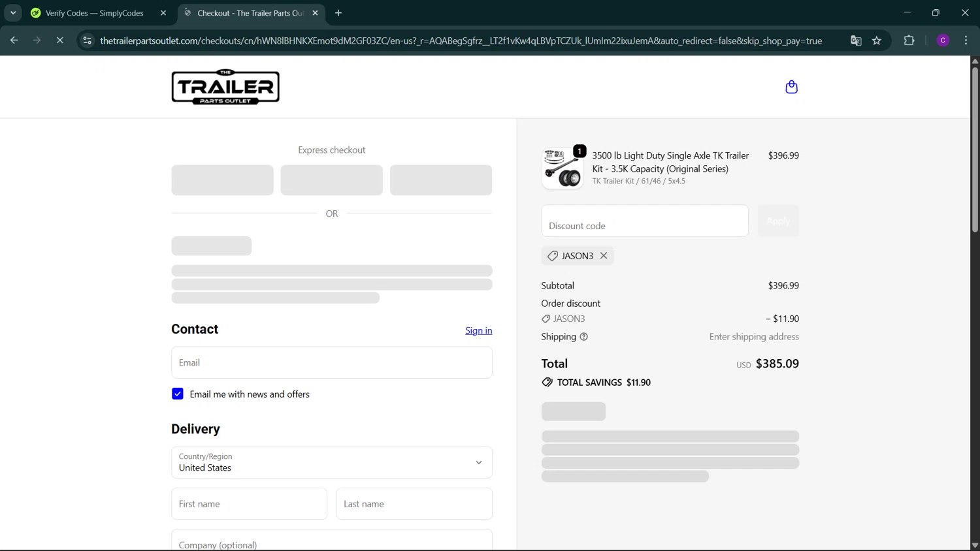
Task: Click the Last name field
Action: (414, 504)
